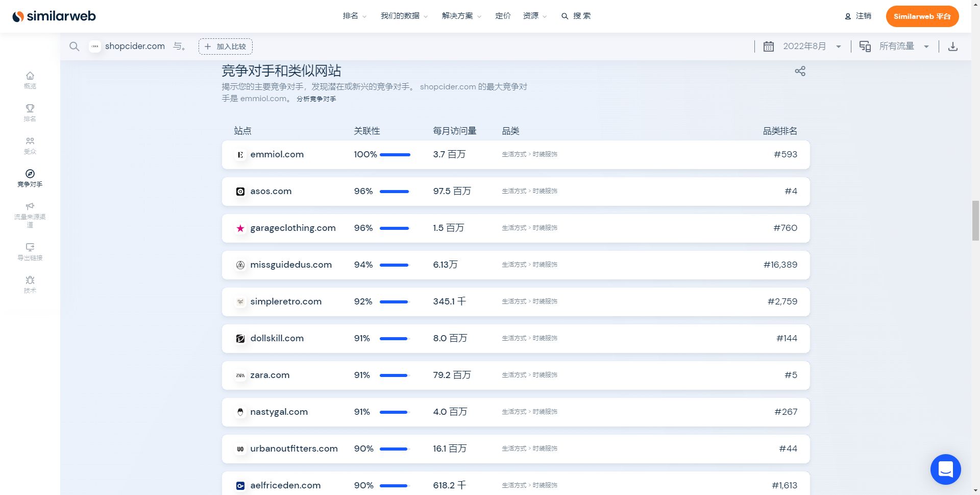This screenshot has height=495, width=980.
Task: Open the asos.com site link
Action: click(271, 191)
